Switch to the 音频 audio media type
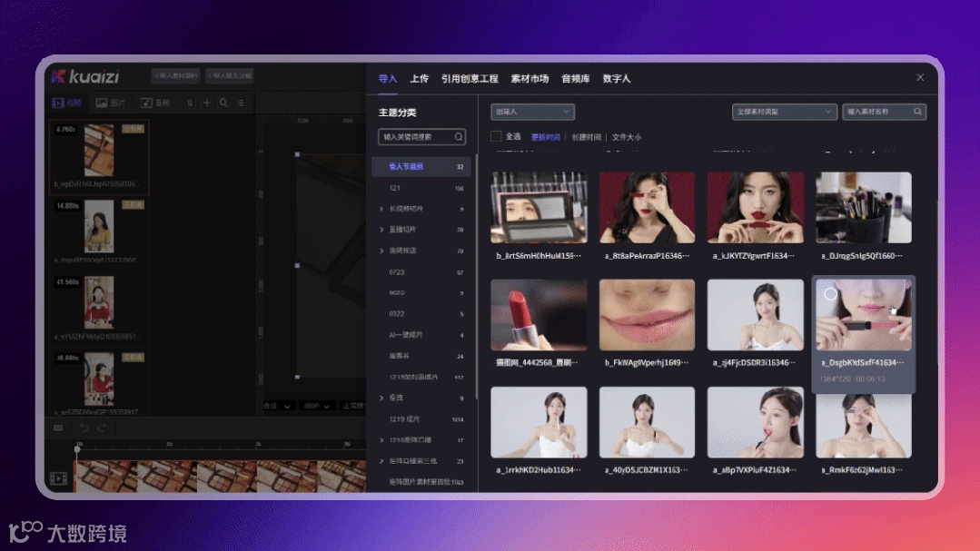This screenshot has height=551, width=980. (x=155, y=103)
